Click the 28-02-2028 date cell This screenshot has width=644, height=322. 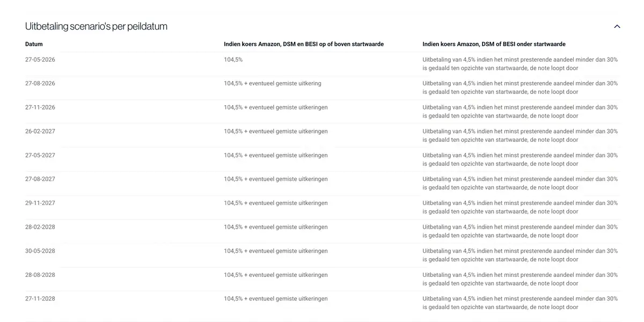(x=40, y=226)
